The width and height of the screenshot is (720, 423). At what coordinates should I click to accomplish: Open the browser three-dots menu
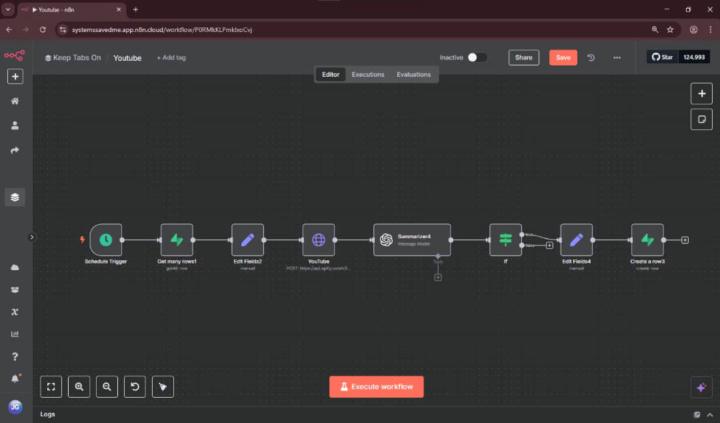[710, 29]
